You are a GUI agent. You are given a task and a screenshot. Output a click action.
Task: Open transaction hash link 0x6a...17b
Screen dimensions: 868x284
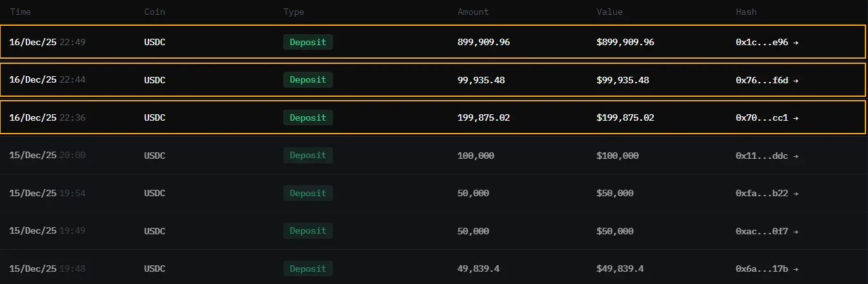tap(767, 269)
